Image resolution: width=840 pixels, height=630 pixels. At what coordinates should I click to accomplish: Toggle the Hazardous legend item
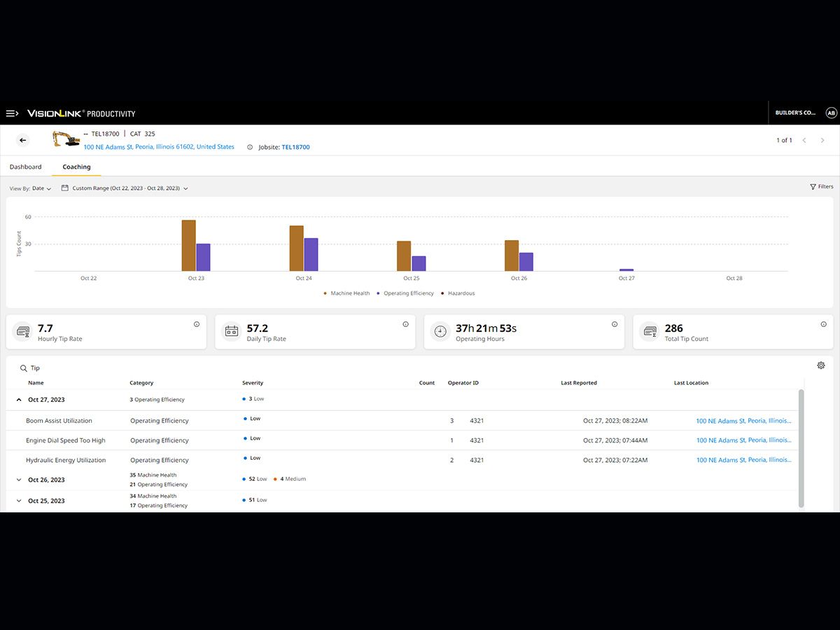(x=461, y=293)
